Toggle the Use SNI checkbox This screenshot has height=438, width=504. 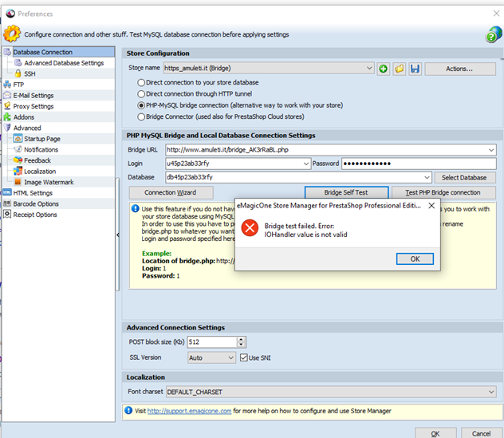pyautogui.click(x=244, y=357)
